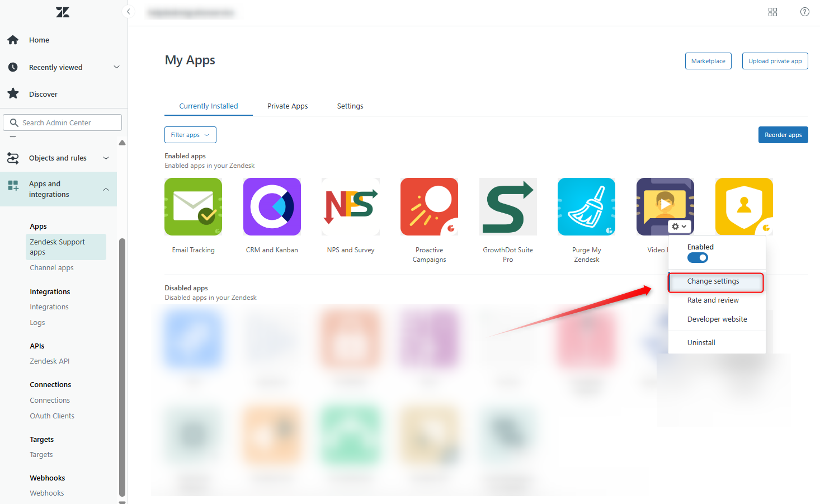This screenshot has width=820, height=504.
Task: Choose Developer website in the menu
Action: click(717, 319)
